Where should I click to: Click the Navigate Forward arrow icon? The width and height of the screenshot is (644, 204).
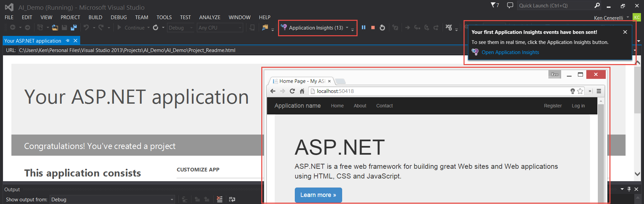(28, 28)
